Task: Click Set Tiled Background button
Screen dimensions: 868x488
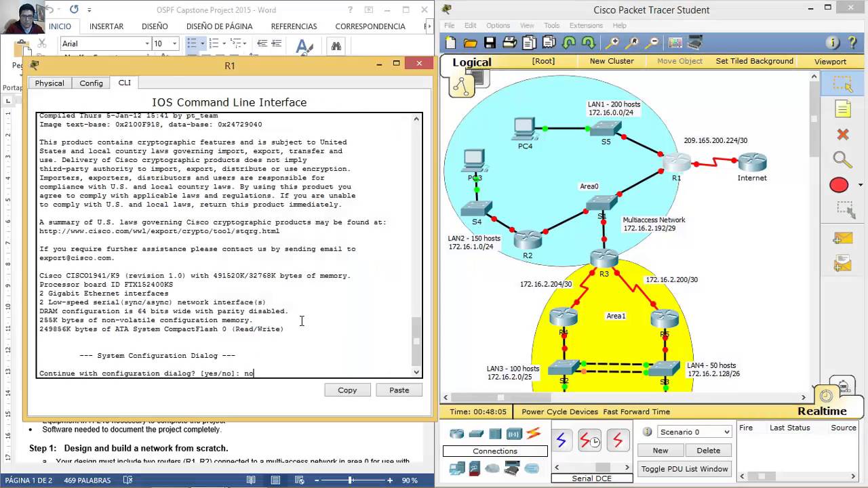Action: (754, 61)
